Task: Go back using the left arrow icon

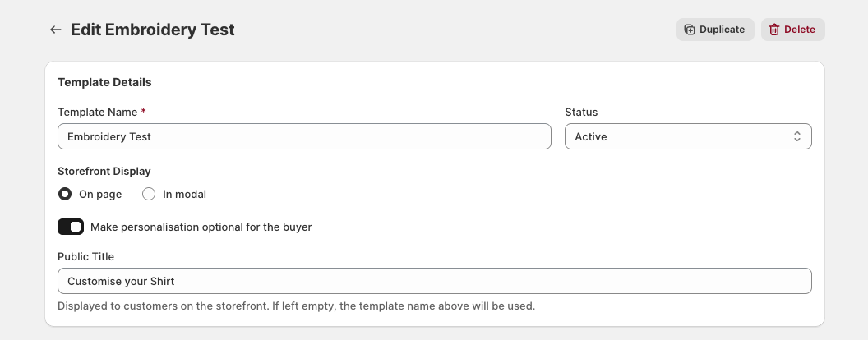Action: [x=55, y=30]
